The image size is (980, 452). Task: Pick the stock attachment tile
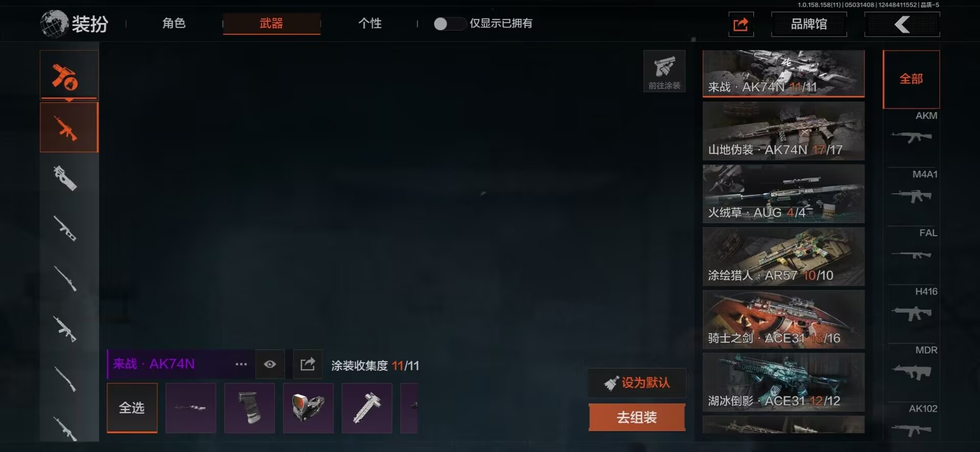click(366, 408)
